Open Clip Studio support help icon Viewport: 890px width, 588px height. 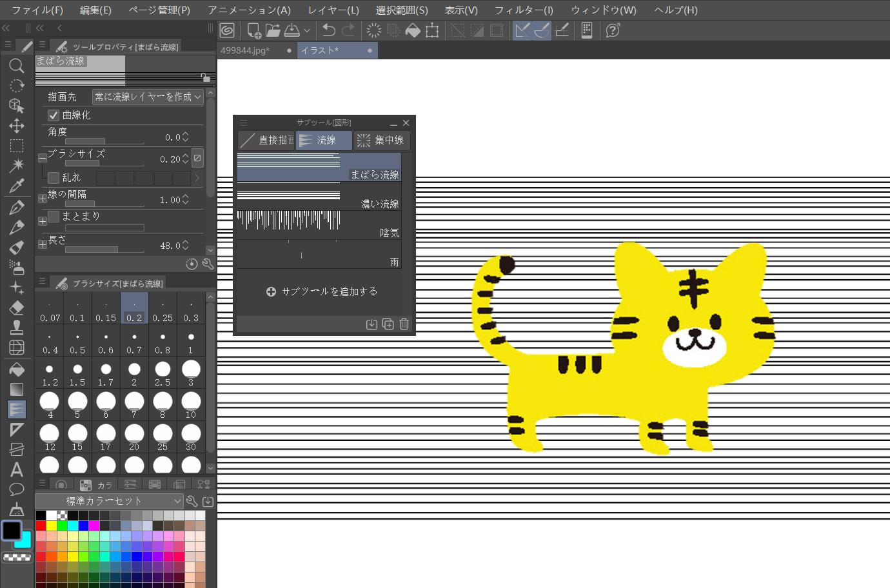point(613,30)
